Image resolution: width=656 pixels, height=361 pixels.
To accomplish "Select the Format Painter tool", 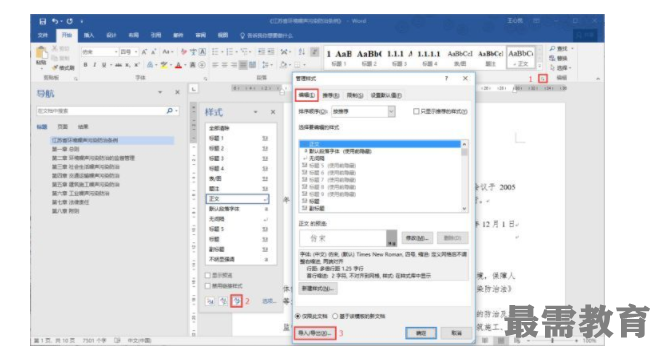I will coord(64,68).
